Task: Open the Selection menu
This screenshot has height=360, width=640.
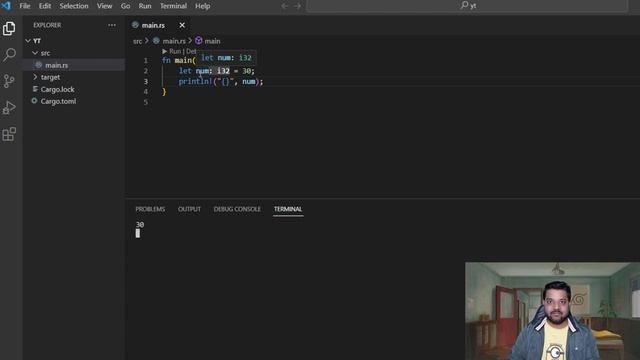Action: coord(74,6)
